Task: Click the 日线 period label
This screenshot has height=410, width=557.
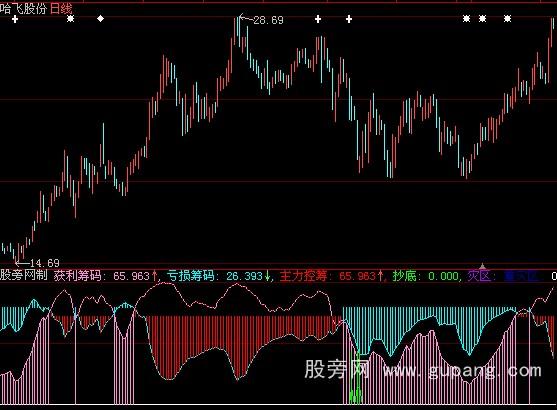Action: pos(61,8)
